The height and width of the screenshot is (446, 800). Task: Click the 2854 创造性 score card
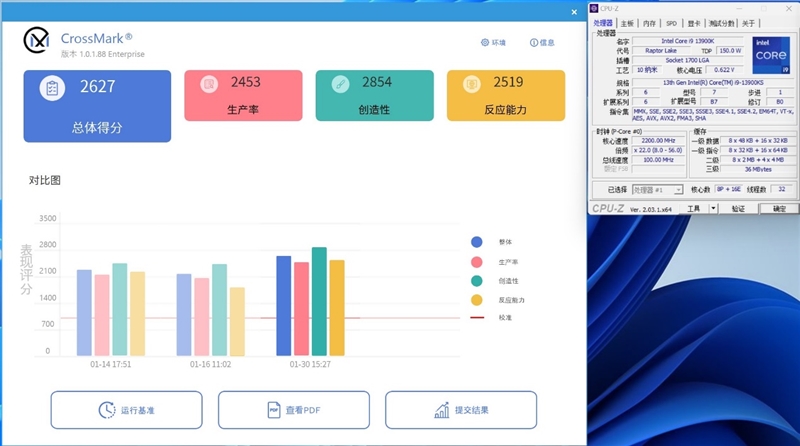(374, 95)
